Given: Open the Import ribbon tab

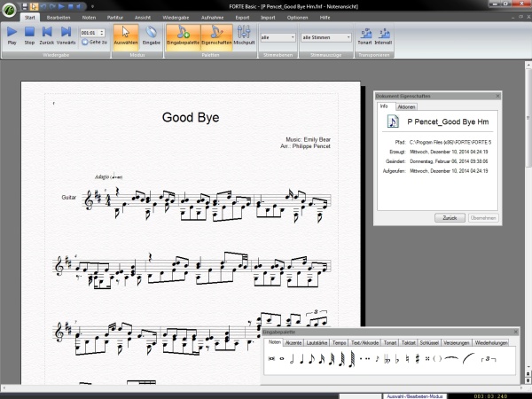Looking at the screenshot, I should 268,18.
